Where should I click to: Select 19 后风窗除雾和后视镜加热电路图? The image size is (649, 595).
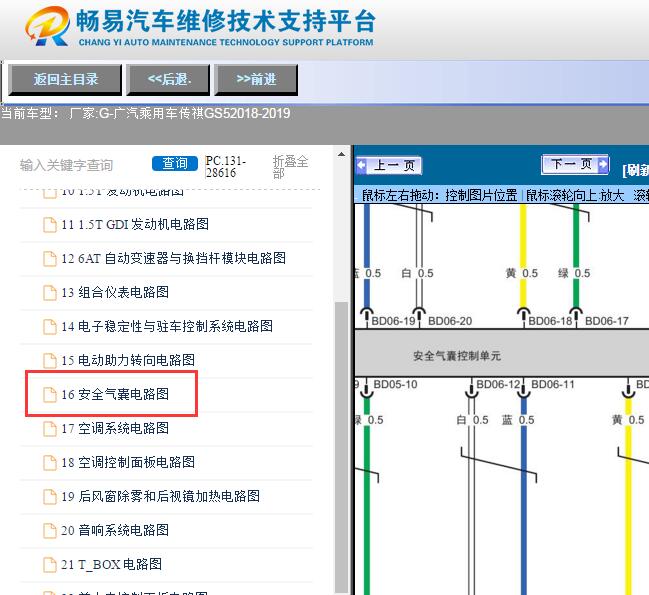[161, 497]
